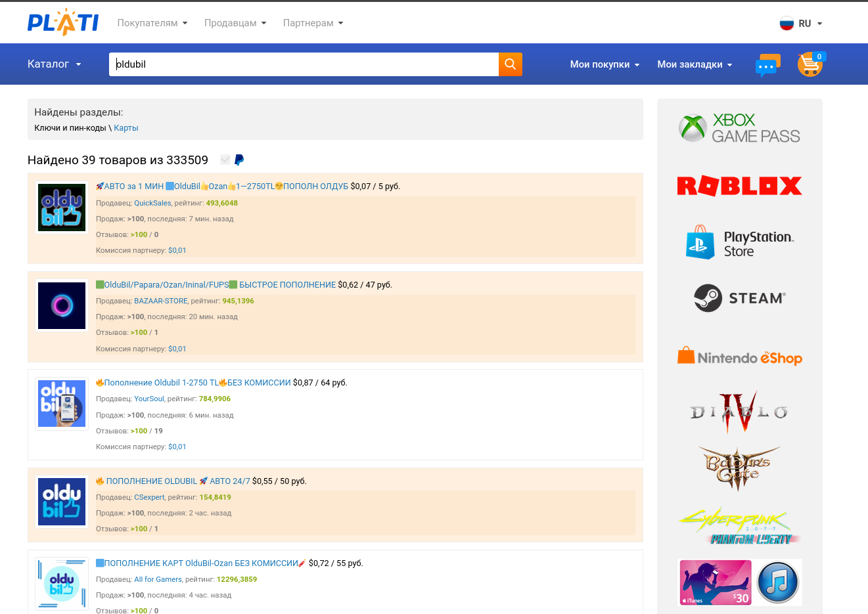Click the rating value 945,1396
This screenshot has width=868, height=614.
click(x=239, y=301)
